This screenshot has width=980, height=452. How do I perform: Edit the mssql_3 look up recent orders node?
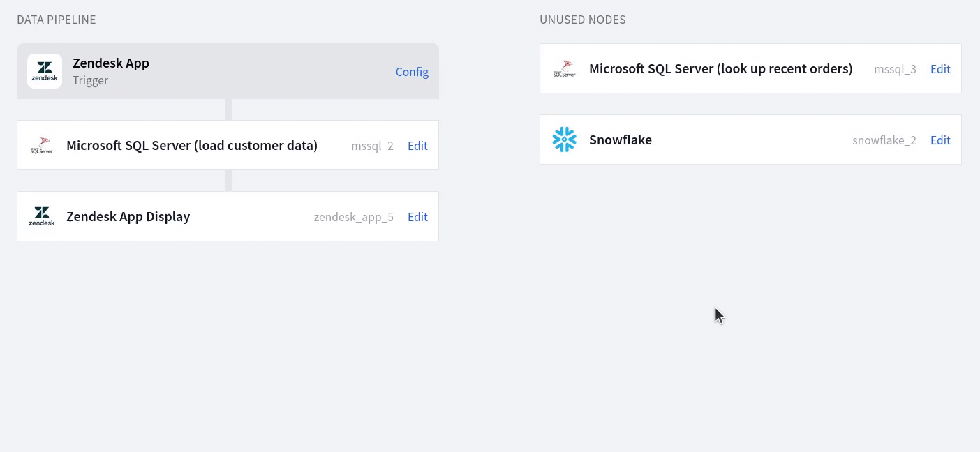click(x=940, y=69)
